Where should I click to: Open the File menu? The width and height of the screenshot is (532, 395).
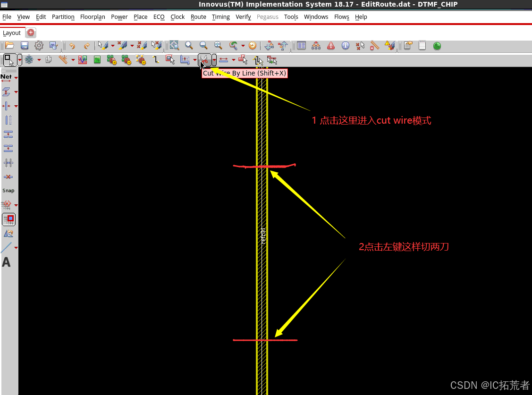(x=7, y=17)
